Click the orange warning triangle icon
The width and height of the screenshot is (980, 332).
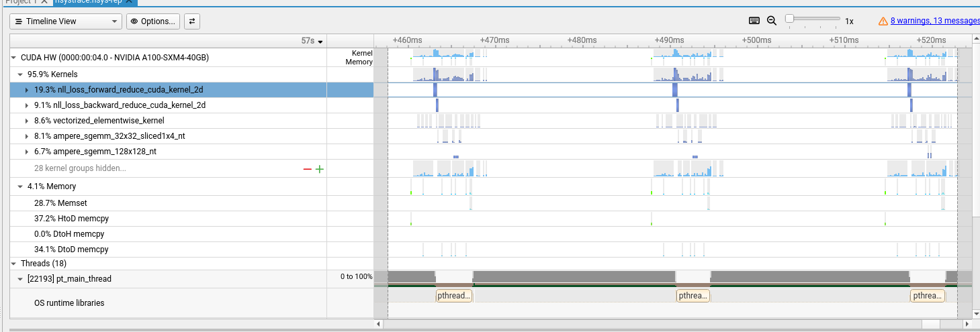click(883, 21)
